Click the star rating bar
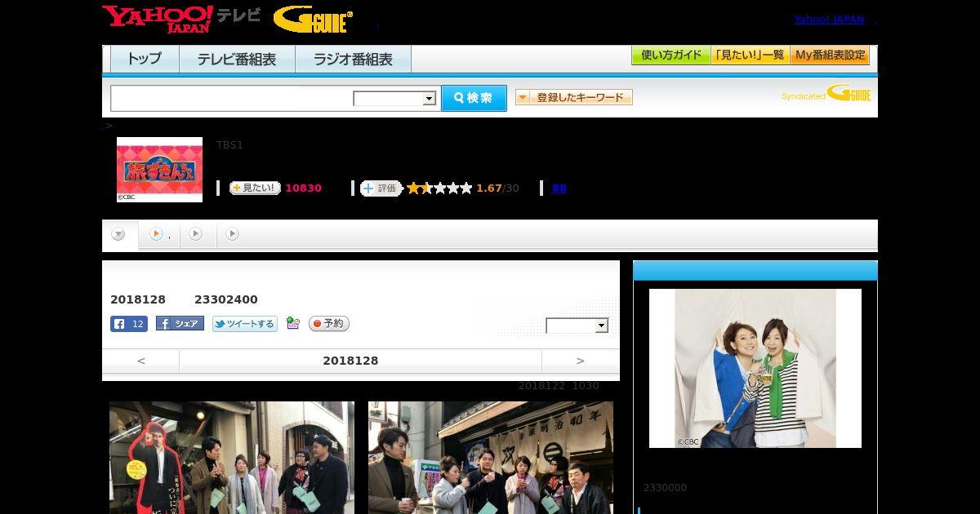 point(439,188)
